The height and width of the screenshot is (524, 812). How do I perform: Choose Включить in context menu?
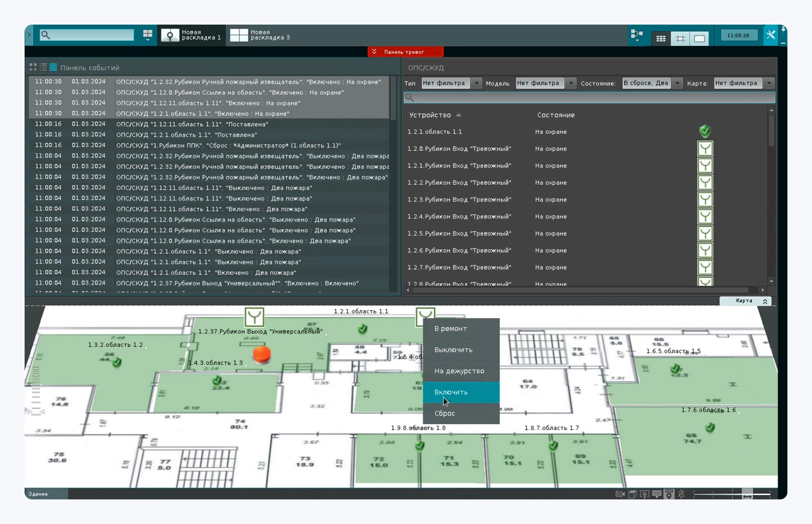click(461, 392)
